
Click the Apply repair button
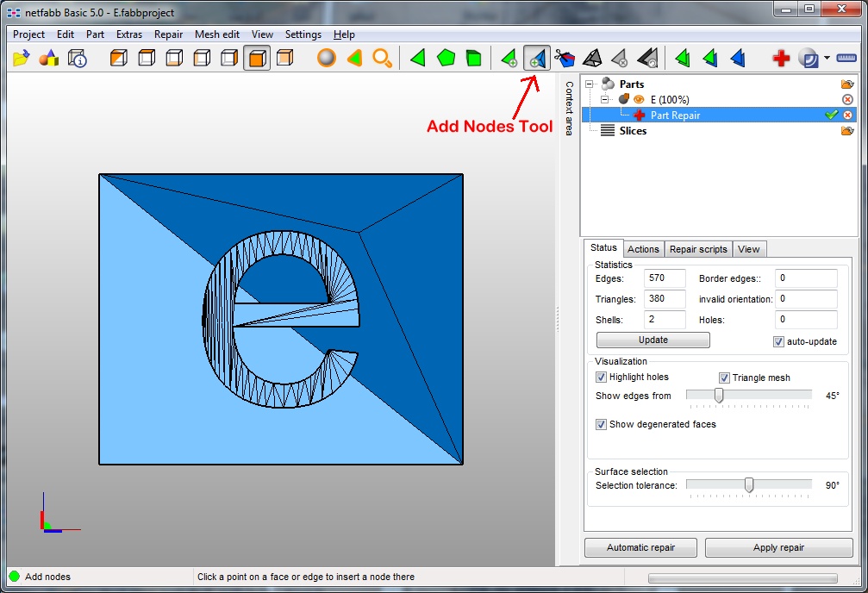coord(778,547)
